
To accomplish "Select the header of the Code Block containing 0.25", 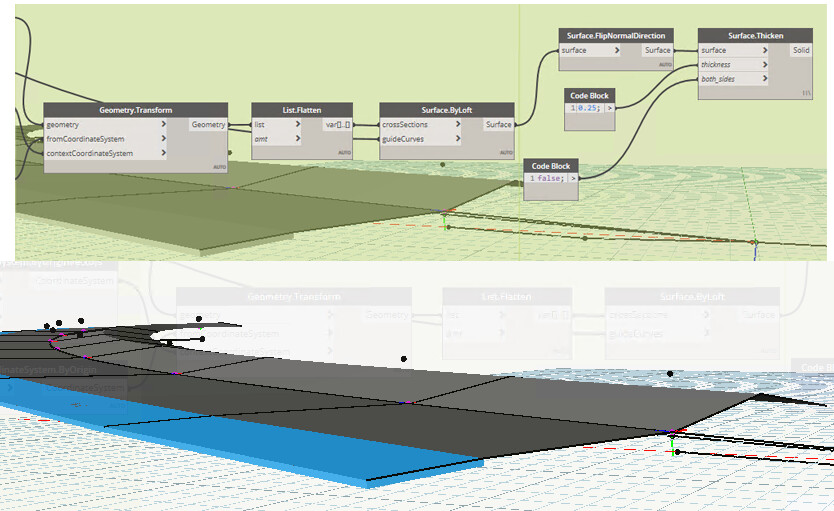I will 589,96.
